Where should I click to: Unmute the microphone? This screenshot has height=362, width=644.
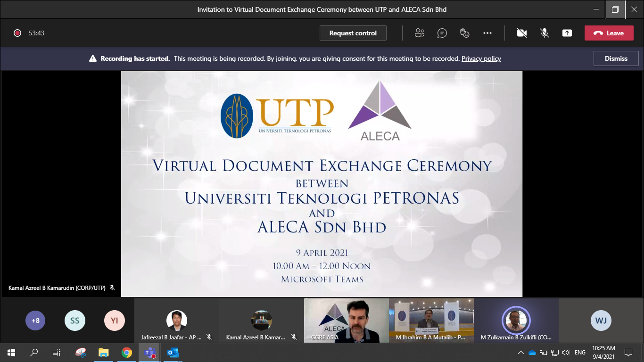click(544, 33)
